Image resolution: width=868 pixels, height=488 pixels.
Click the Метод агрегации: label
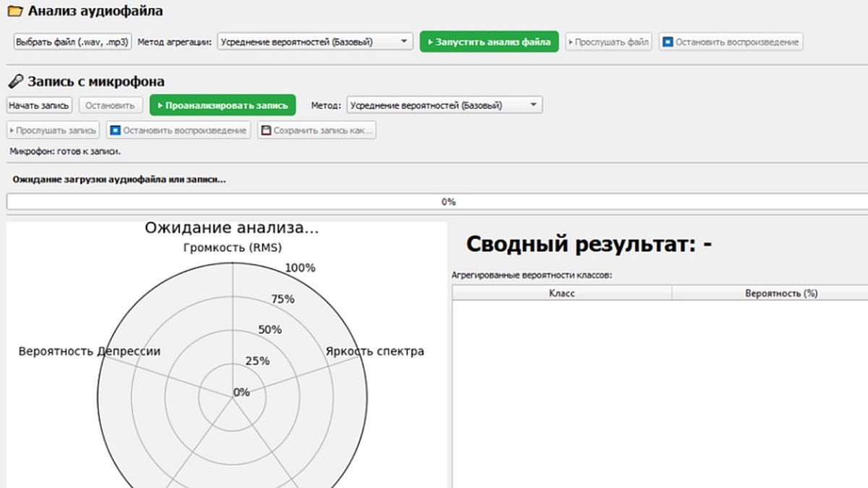[174, 42]
